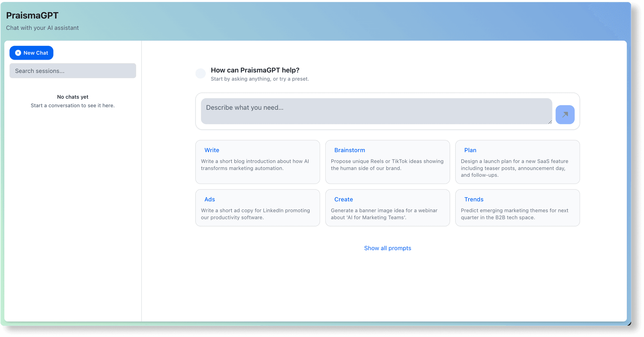Select the Create banner image preset
This screenshot has width=644, height=337.
click(387, 208)
